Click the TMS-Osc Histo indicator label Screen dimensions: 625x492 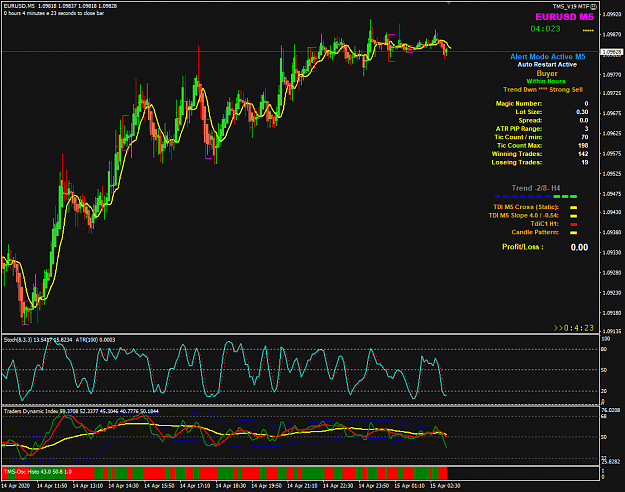(x=37, y=472)
